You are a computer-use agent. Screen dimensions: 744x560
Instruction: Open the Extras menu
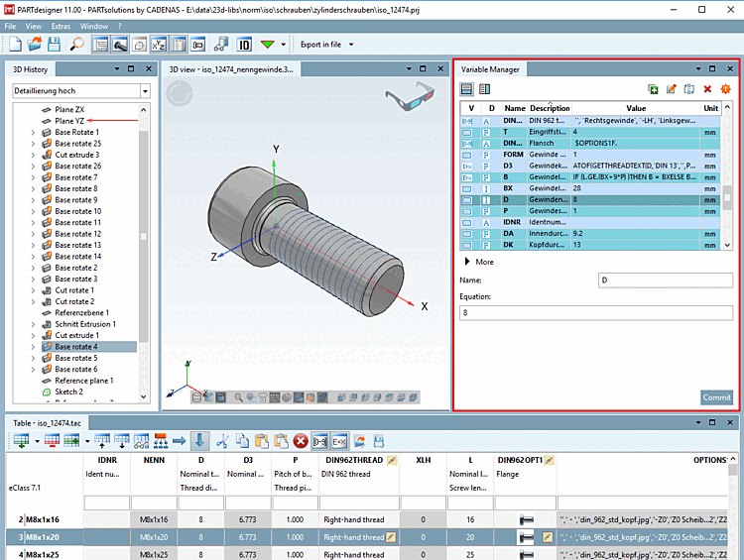click(61, 25)
